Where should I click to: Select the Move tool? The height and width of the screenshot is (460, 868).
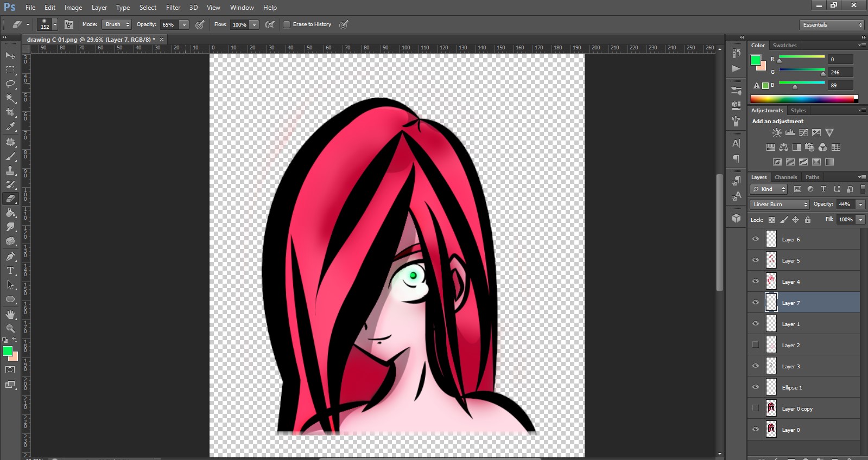[x=10, y=56]
